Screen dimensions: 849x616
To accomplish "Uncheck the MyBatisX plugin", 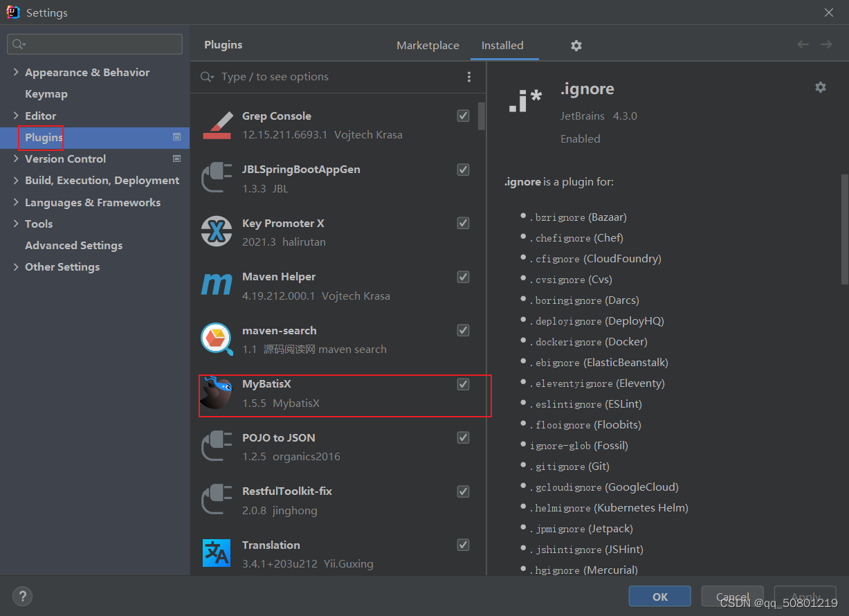I will pos(464,384).
